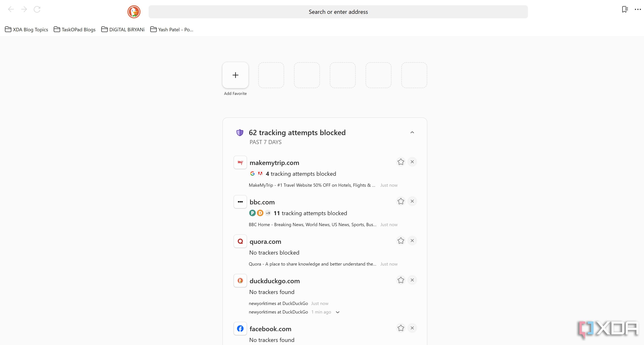Open the bookmarks panel icon
Image resolution: width=644 pixels, height=345 pixels.
point(625,10)
